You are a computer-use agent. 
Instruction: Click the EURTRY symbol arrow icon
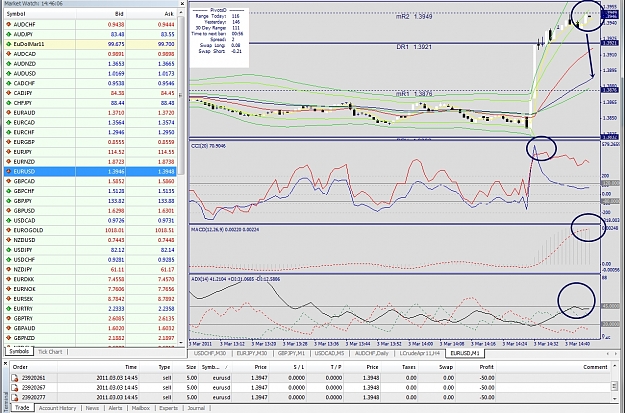8,309
